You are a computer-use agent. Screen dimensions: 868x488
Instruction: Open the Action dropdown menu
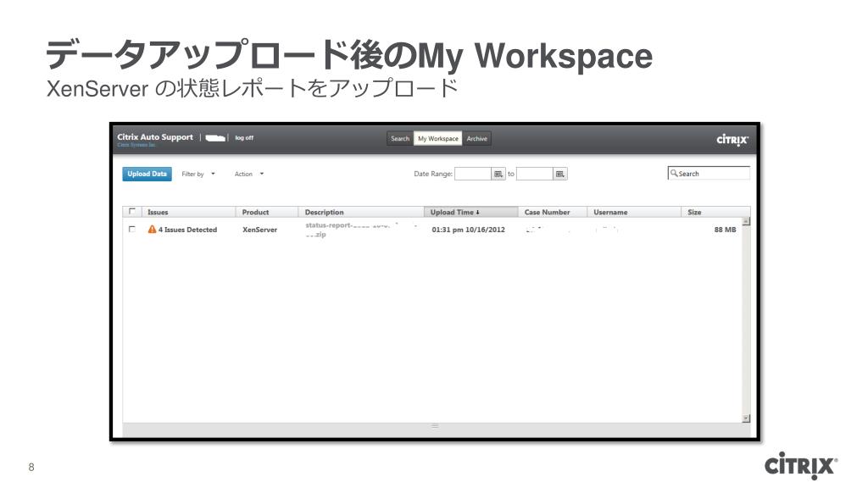point(248,175)
